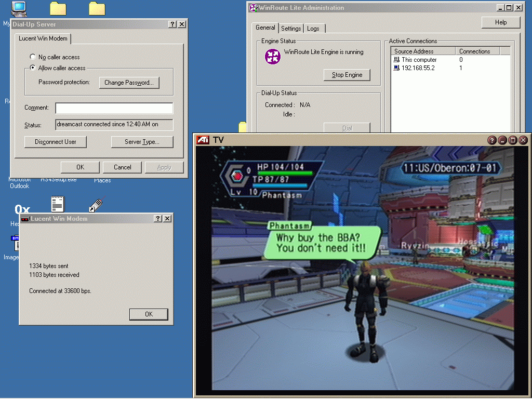Click Stop Engine in WinRoute
Screen dimensions: 532x399
[347, 75]
